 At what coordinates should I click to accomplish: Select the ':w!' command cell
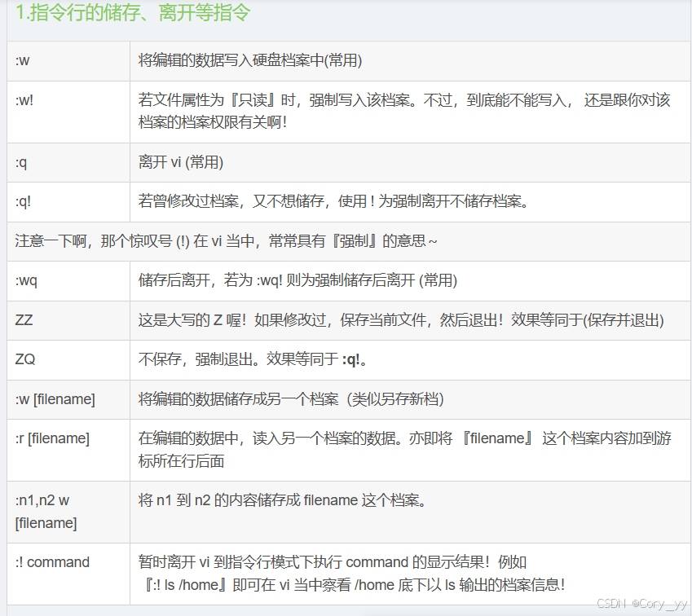(x=68, y=112)
